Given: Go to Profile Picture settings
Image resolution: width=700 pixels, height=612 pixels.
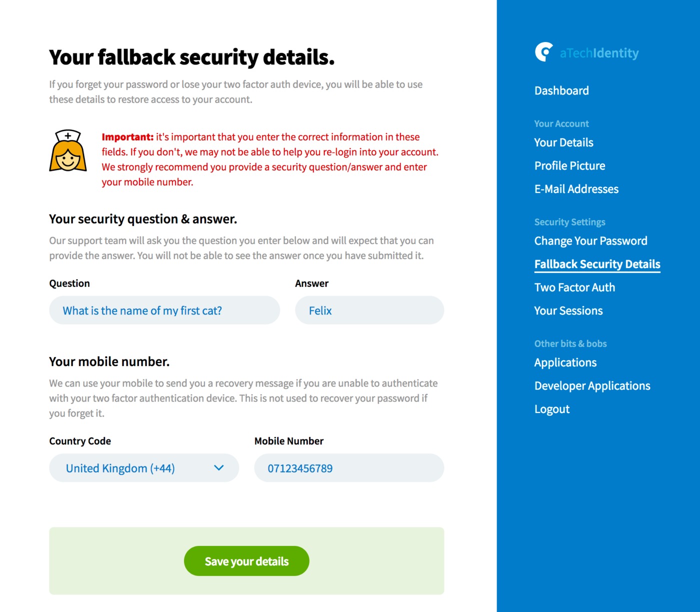Looking at the screenshot, I should pos(569,165).
